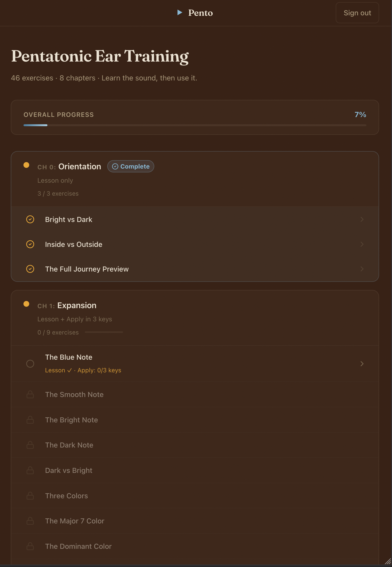This screenshot has width=392, height=567.
Task: Click the orange dot next to CH 1 Expansion
Action: pos(26,304)
